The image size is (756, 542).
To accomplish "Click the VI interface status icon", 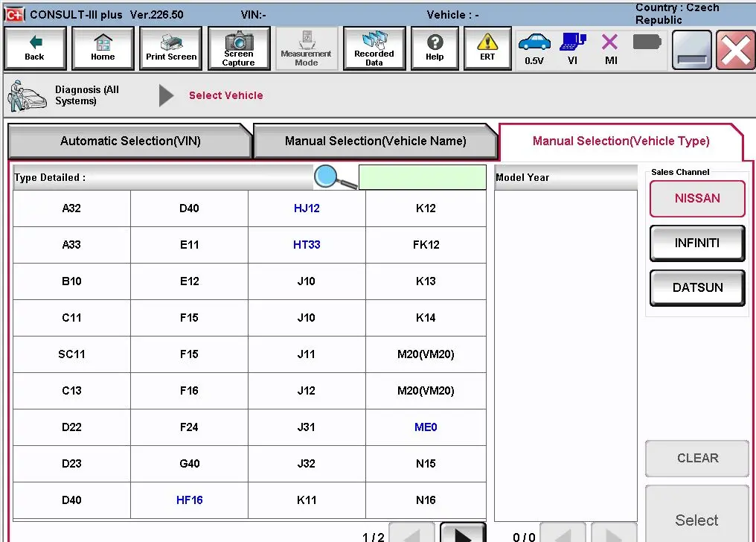I will 571,48.
